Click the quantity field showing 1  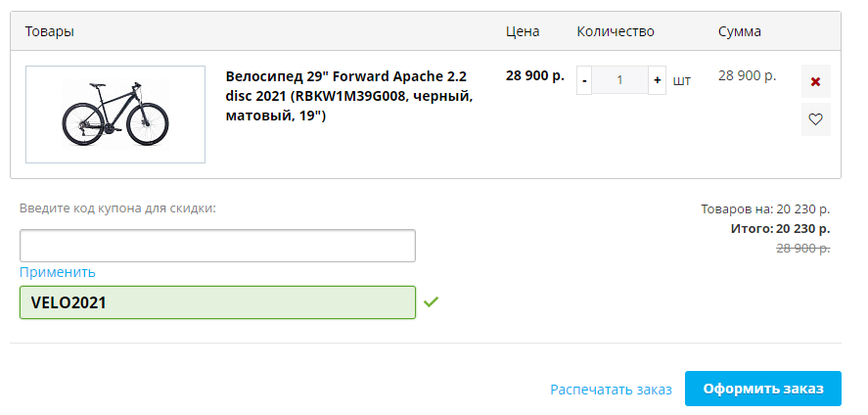[620, 80]
